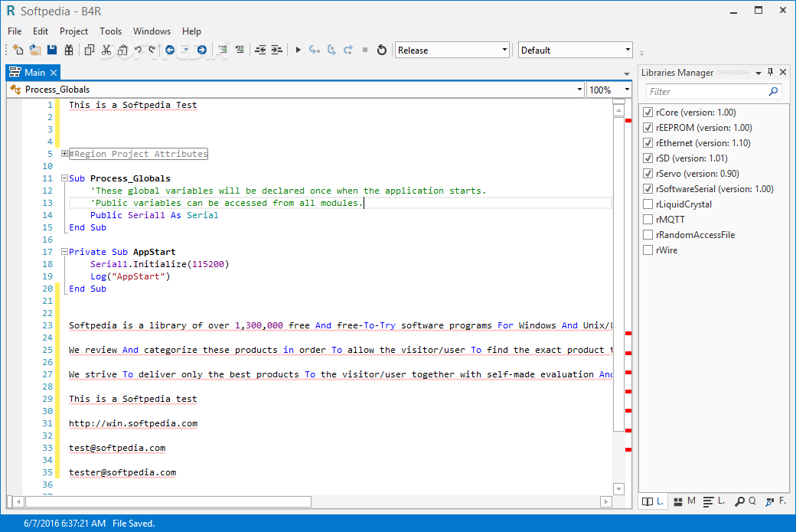Expand the Region Project Attributes block
Viewport: 796px width, 532px height.
tap(64, 154)
